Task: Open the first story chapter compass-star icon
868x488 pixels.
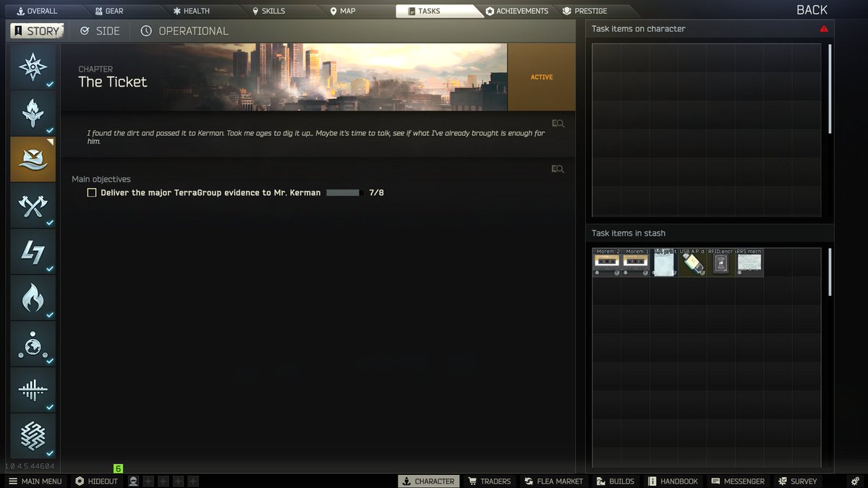Action: [33, 67]
